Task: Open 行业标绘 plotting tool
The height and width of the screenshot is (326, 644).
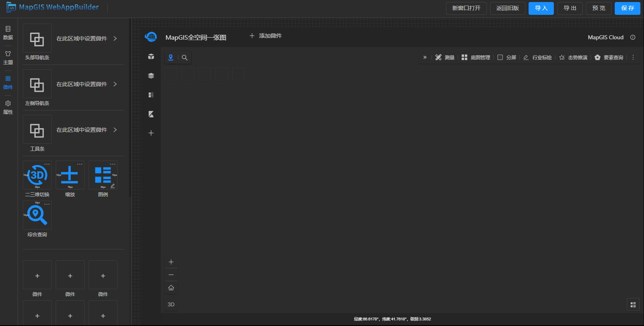Action: tap(537, 57)
